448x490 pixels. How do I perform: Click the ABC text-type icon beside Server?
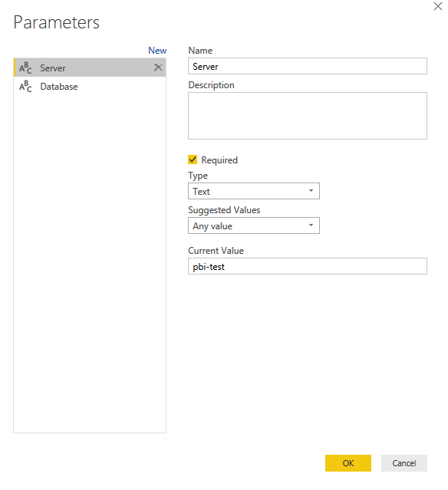(25, 67)
